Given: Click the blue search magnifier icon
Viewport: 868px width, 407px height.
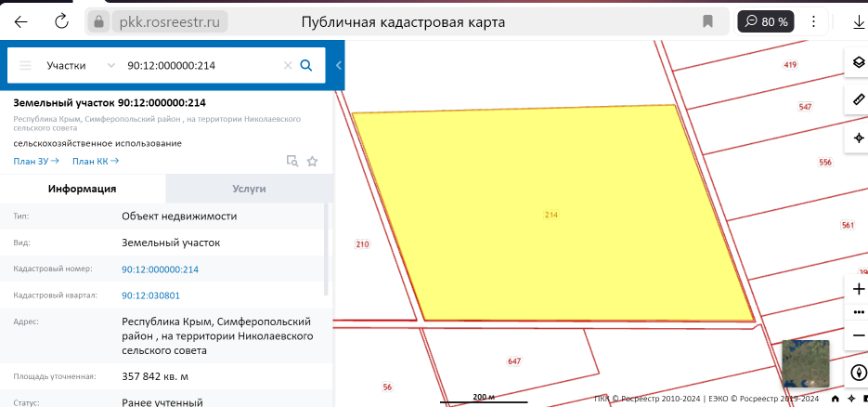Looking at the screenshot, I should tap(306, 65).
